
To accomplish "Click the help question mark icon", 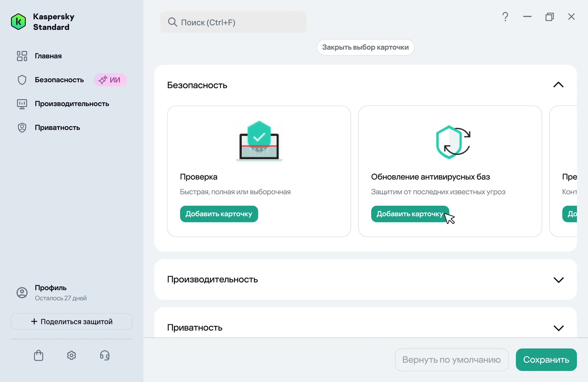I will [x=505, y=17].
